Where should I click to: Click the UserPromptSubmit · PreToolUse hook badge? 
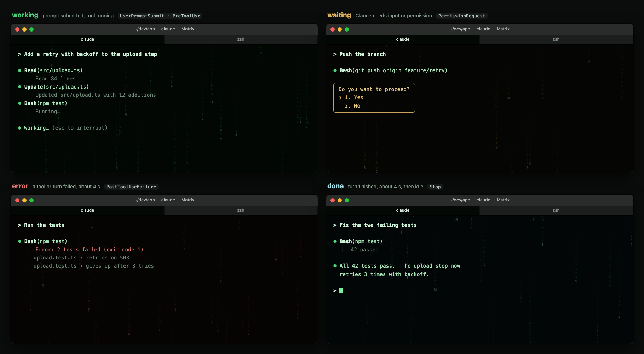coord(160,16)
